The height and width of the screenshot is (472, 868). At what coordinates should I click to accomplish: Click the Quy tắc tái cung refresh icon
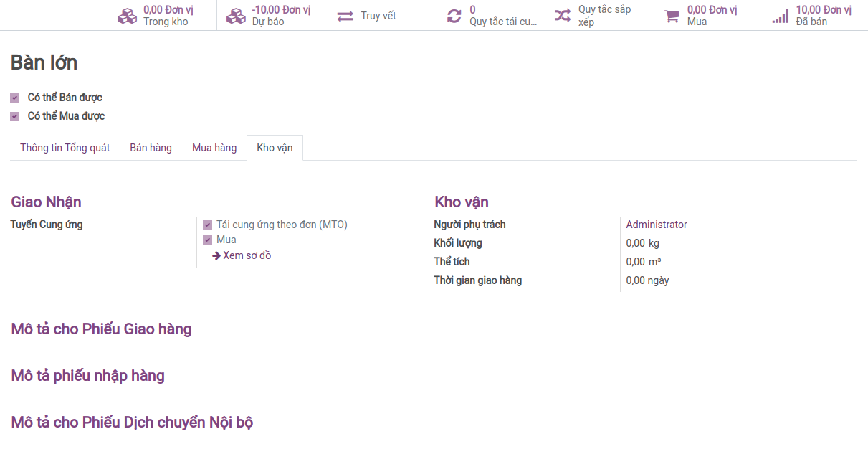click(x=454, y=16)
